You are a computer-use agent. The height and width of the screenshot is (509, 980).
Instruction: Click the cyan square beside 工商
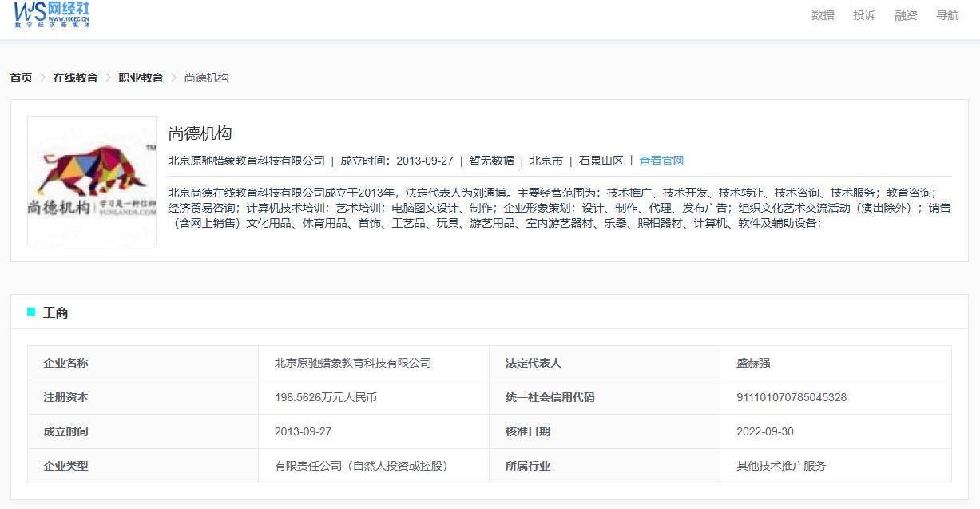[31, 312]
